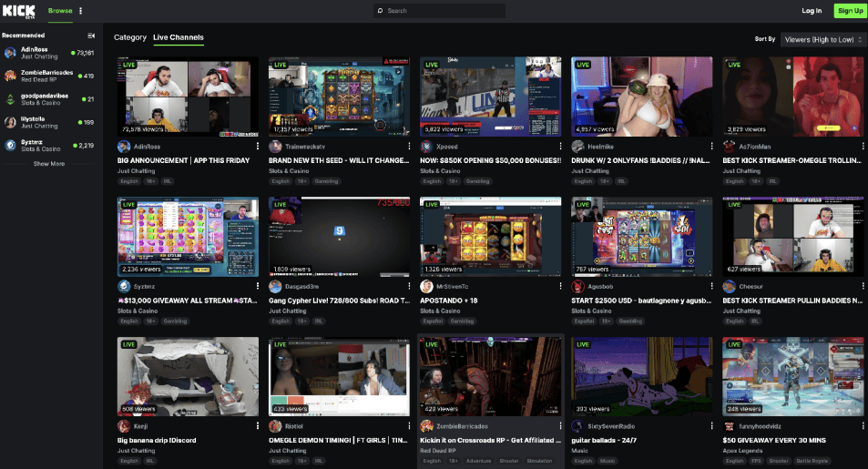
Task: Open the Xposed hockey stream thumbnail
Action: [x=490, y=97]
